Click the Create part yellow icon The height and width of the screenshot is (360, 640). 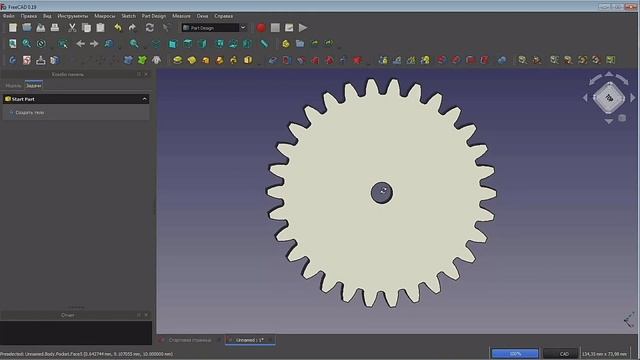click(x=286, y=44)
